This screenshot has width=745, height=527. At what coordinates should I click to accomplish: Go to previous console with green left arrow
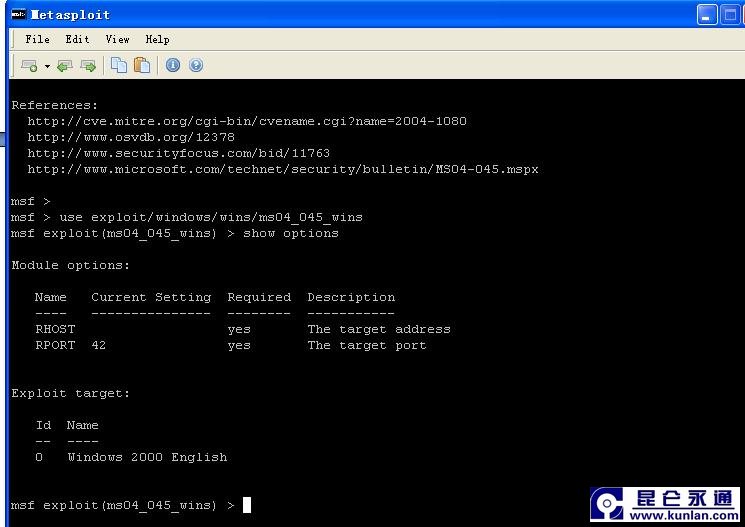coord(65,65)
